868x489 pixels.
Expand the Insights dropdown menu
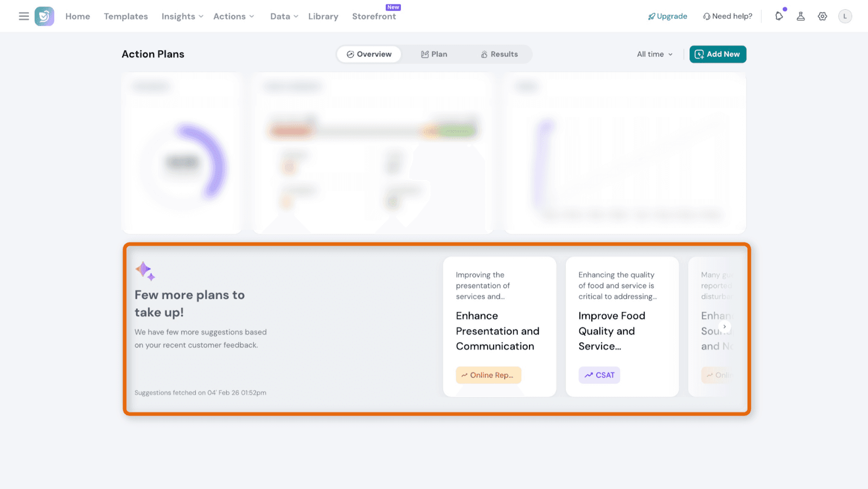click(x=182, y=16)
